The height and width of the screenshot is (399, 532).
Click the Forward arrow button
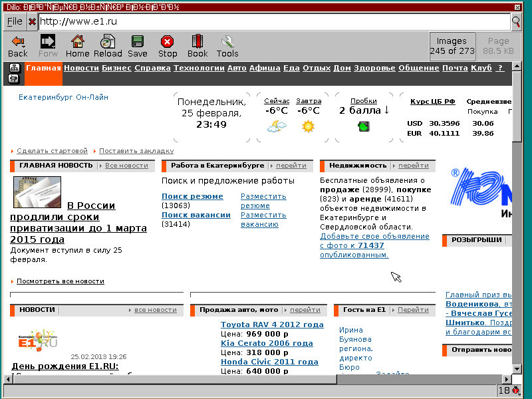point(48,46)
